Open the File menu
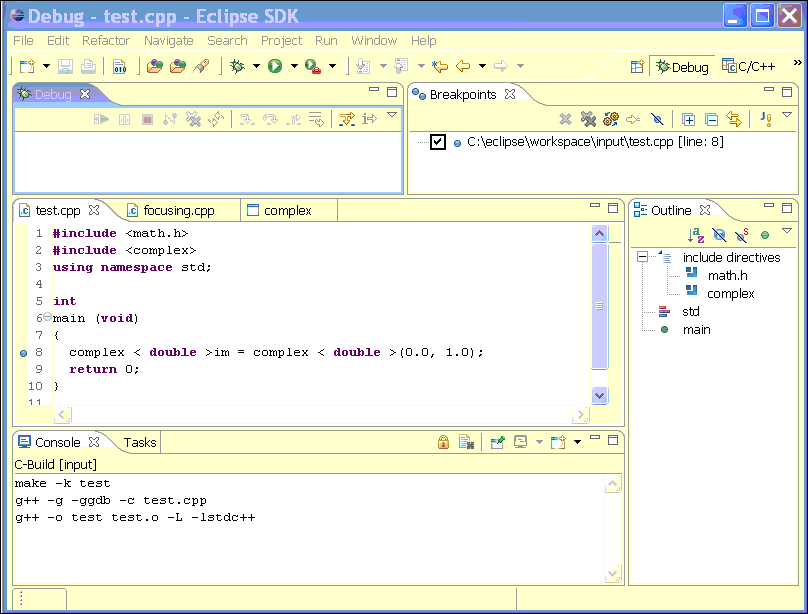 coord(23,40)
